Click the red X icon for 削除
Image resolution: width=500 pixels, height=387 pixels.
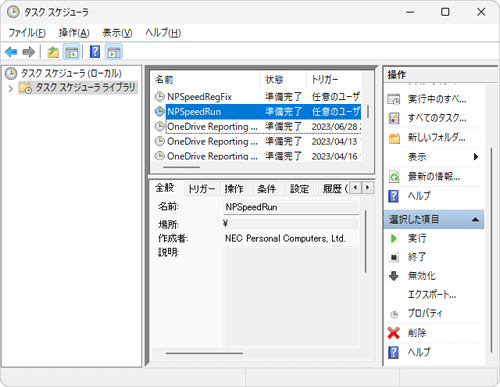394,333
